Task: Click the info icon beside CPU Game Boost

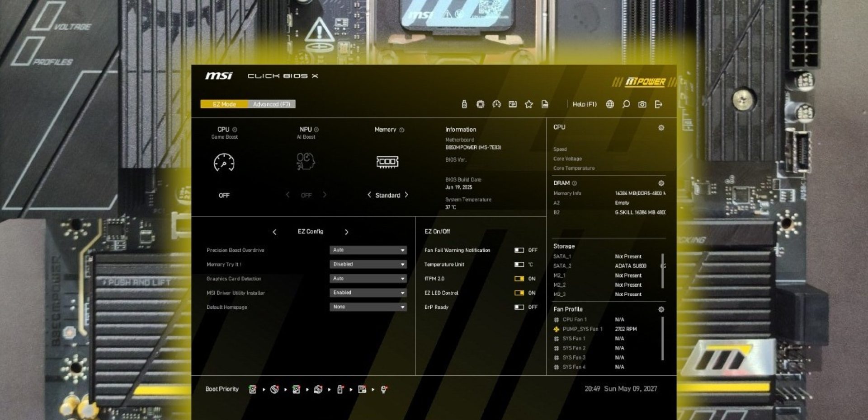Action: coord(235,130)
